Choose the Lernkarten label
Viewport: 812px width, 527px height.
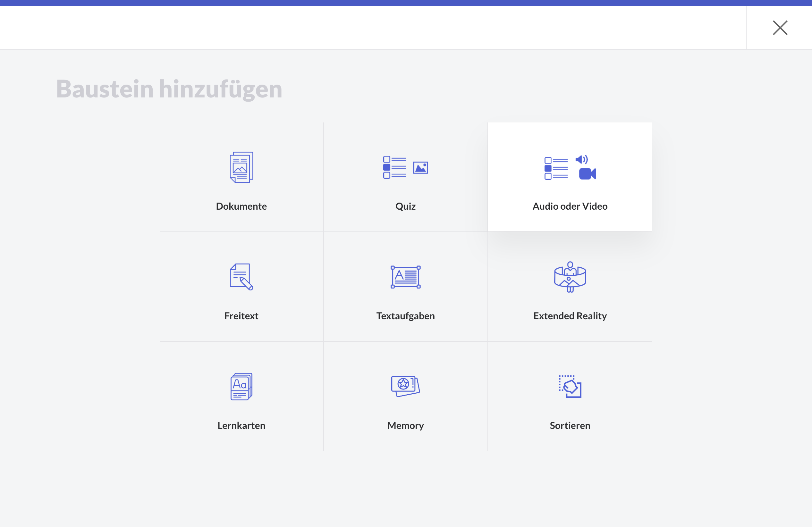(241, 425)
